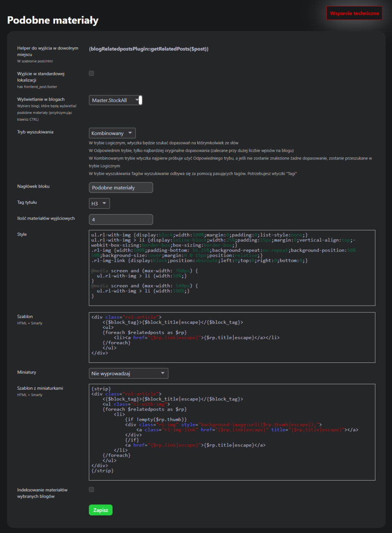Screen dimensions: 392x533
Task: Focus the Nagłówek bloku text field
Action: (x=121, y=188)
